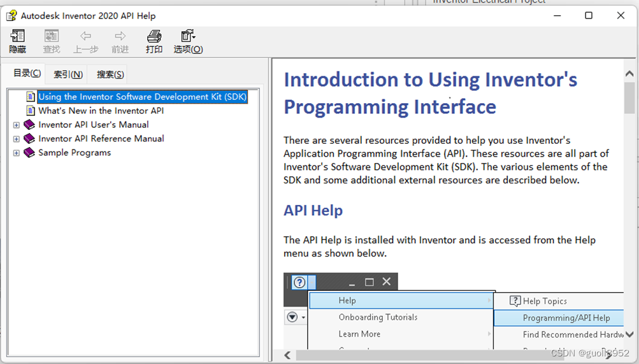This screenshot has height=364, width=639.
Task: Click Help Topics in the illustrated submenu
Action: (x=545, y=301)
